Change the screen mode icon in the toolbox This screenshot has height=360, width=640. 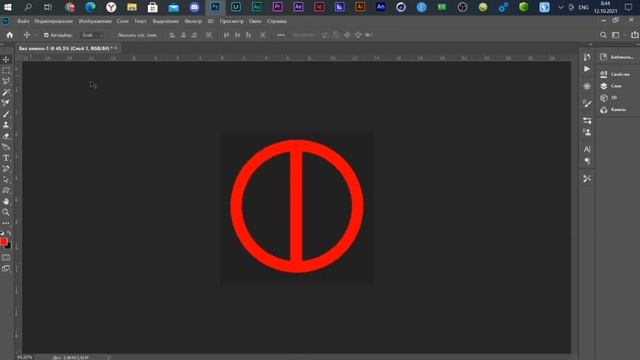tap(6, 269)
